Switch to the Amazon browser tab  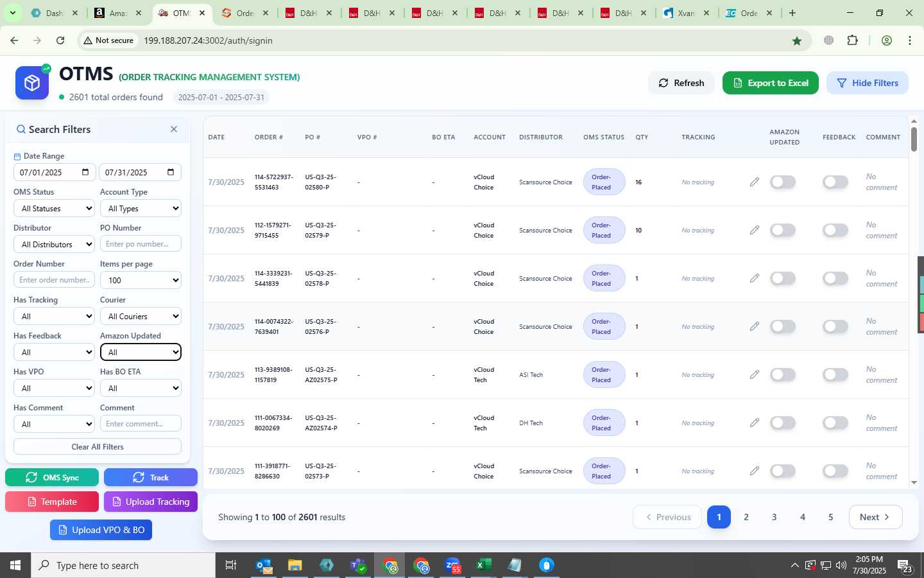pyautogui.click(x=119, y=13)
